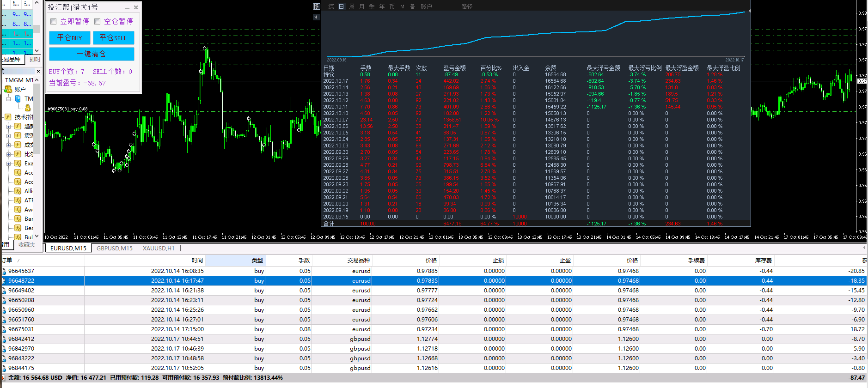Click the TMGM account server icon in navigator
This screenshot has height=388, width=868.
tap(18, 99)
